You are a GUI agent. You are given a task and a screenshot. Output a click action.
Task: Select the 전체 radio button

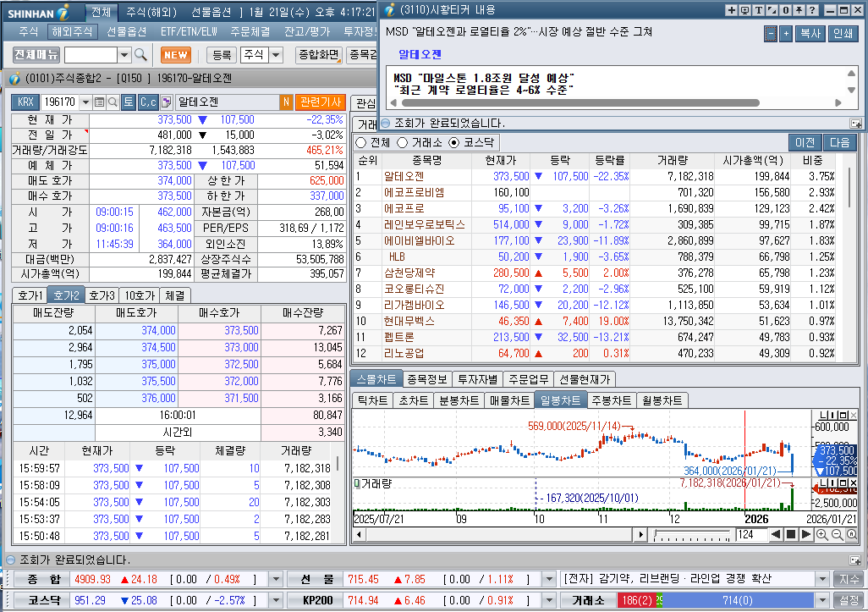click(361, 142)
